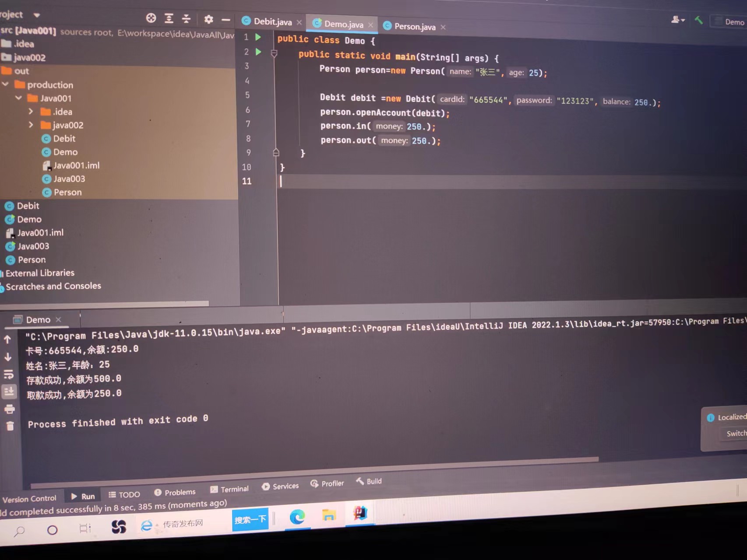Click the Print icon in Run console
Image resolution: width=747 pixels, height=560 pixels.
pyautogui.click(x=9, y=409)
